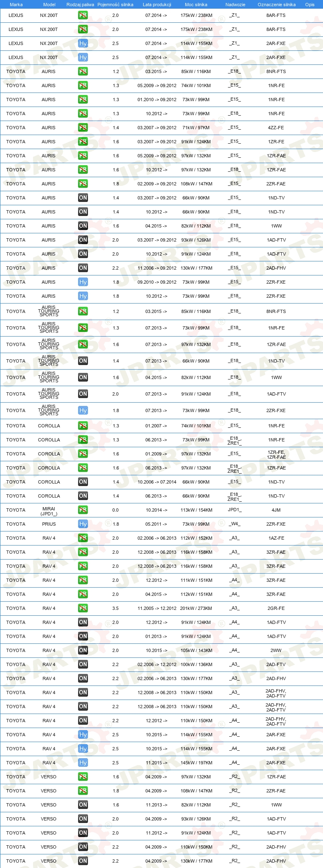
Task: Select petrol icon for RAV 4 111kW row
Action: click(x=83, y=580)
